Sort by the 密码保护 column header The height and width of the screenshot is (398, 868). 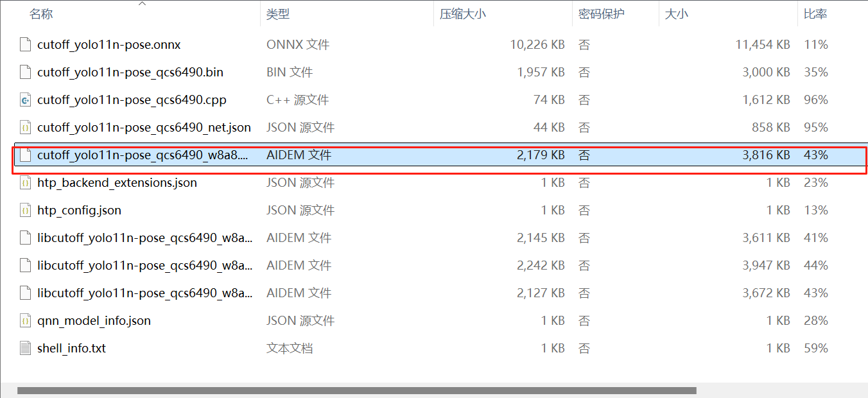click(x=601, y=14)
